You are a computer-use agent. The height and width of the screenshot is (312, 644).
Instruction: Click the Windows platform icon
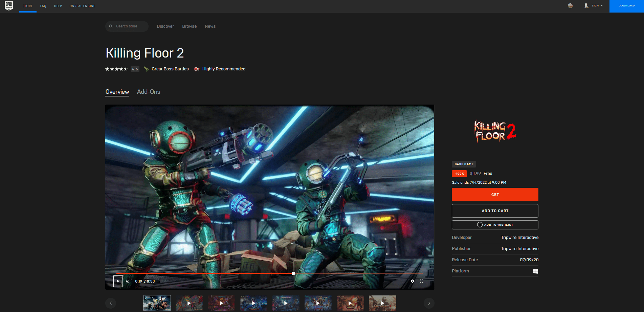pyautogui.click(x=535, y=271)
